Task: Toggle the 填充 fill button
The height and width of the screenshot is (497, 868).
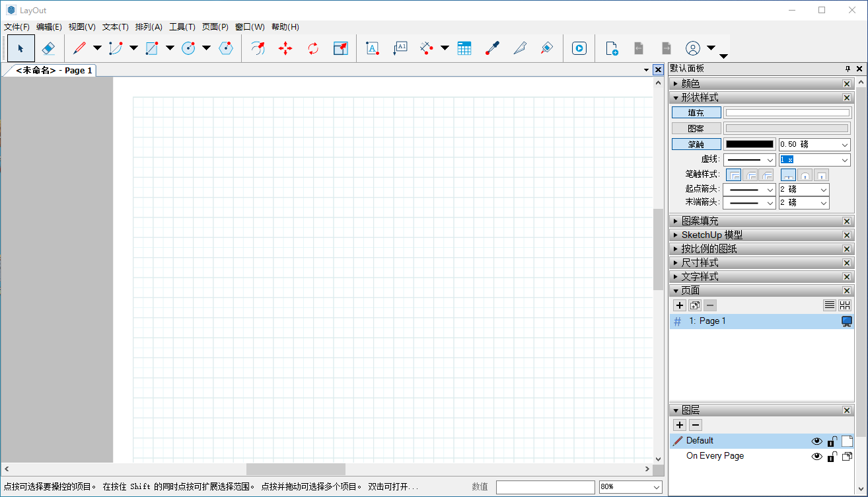Action: [x=696, y=113]
